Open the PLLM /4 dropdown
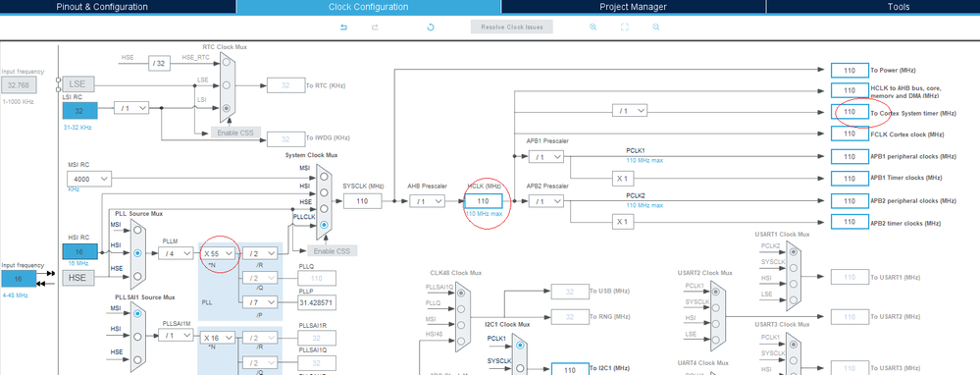The height and width of the screenshot is (375, 980). [176, 253]
